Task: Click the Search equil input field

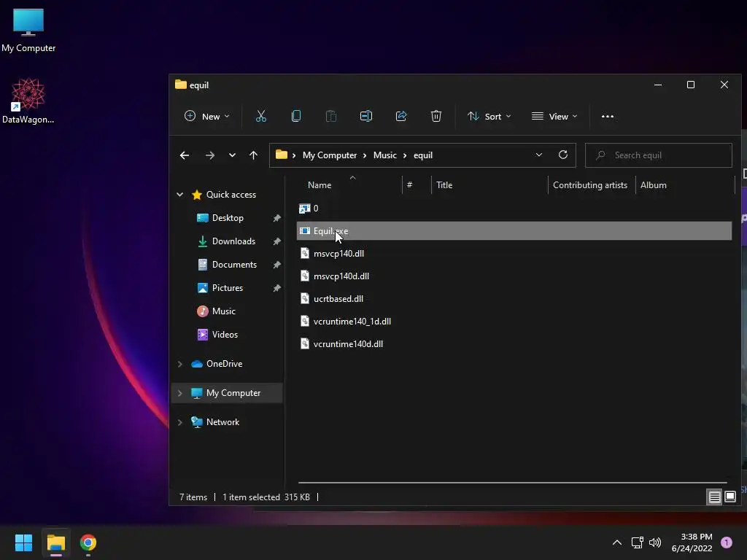Action: point(659,155)
